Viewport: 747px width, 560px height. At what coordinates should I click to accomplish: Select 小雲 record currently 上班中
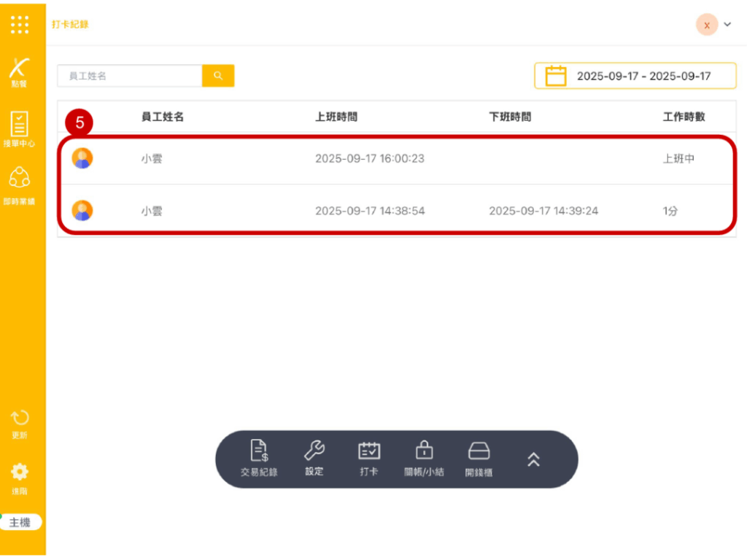coord(394,158)
